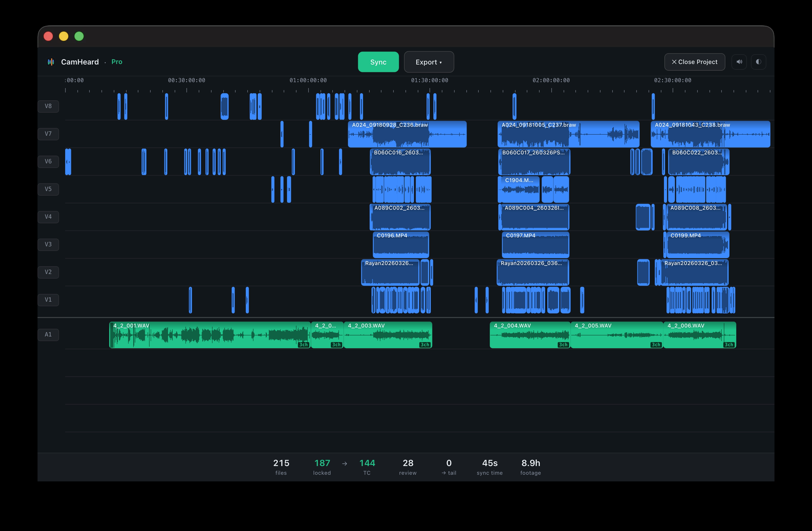Click the CamHeard waveform logo icon
812x531 pixels.
[x=51, y=62]
